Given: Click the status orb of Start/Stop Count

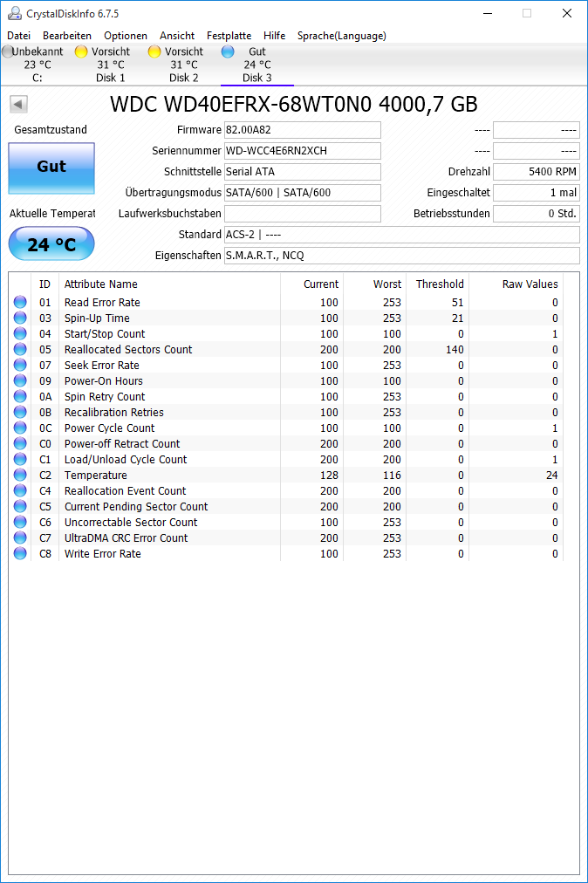Looking at the screenshot, I should 20,334.
